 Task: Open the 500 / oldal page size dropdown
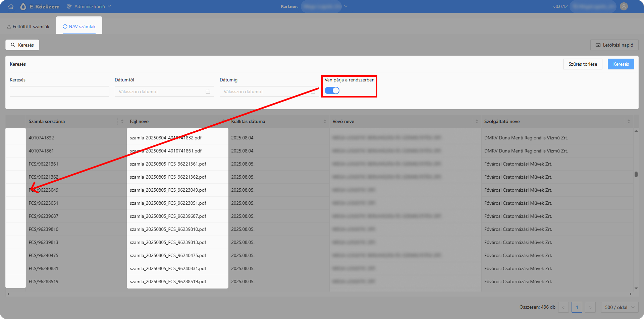pos(620,307)
